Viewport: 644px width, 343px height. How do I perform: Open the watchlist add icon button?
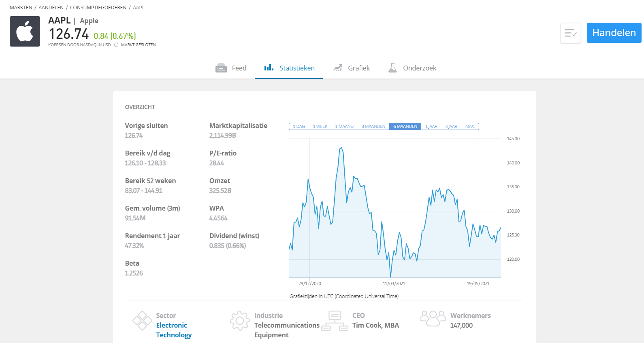click(571, 33)
